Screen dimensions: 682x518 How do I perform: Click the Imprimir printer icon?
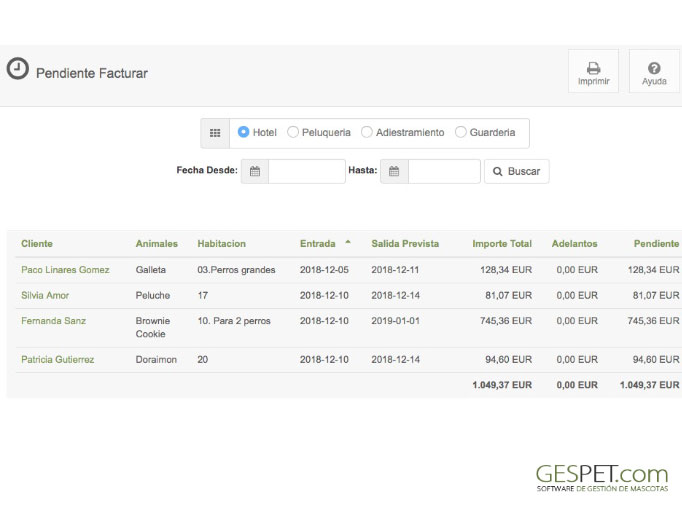click(x=593, y=68)
